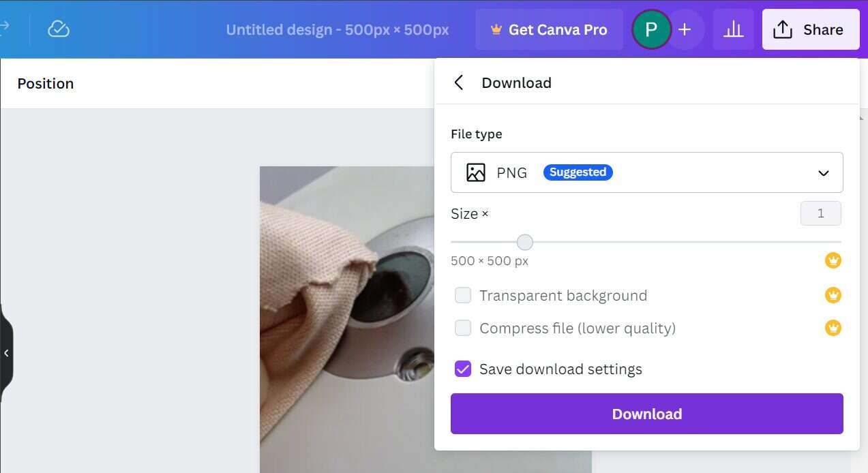
Task: Open design insights via the bar chart icon
Action: (734, 29)
